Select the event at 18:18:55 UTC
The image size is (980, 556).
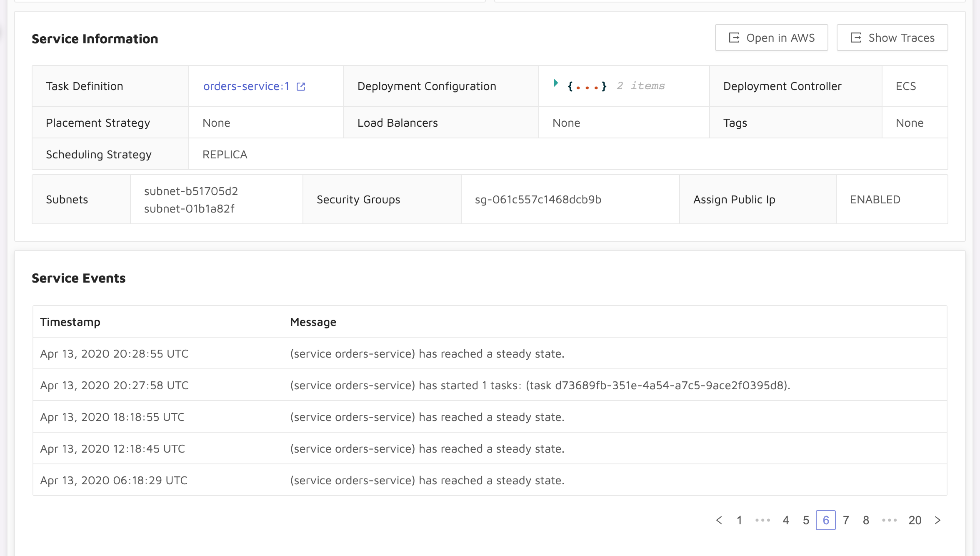[490, 417]
